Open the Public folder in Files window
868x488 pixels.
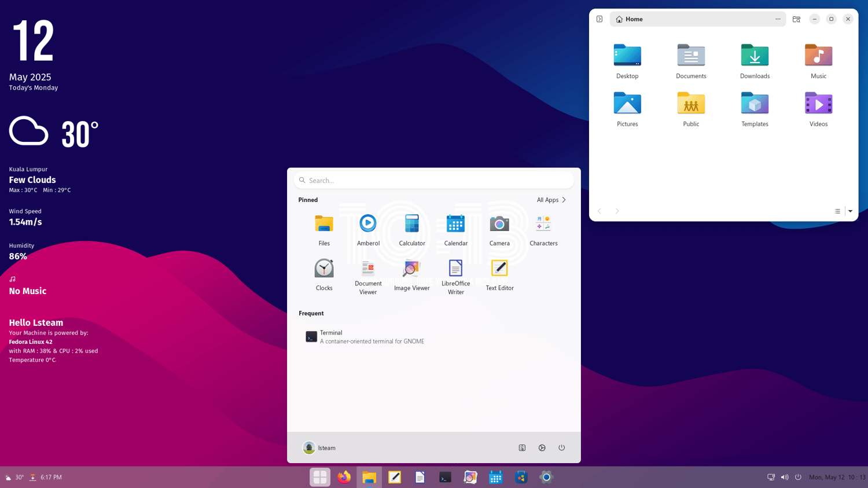tap(691, 109)
